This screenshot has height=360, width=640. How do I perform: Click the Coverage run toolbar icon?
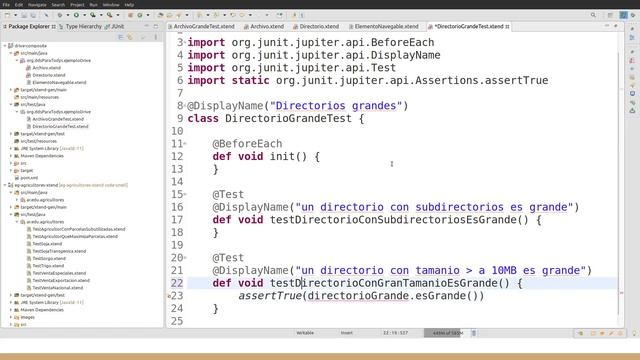click(x=93, y=15)
